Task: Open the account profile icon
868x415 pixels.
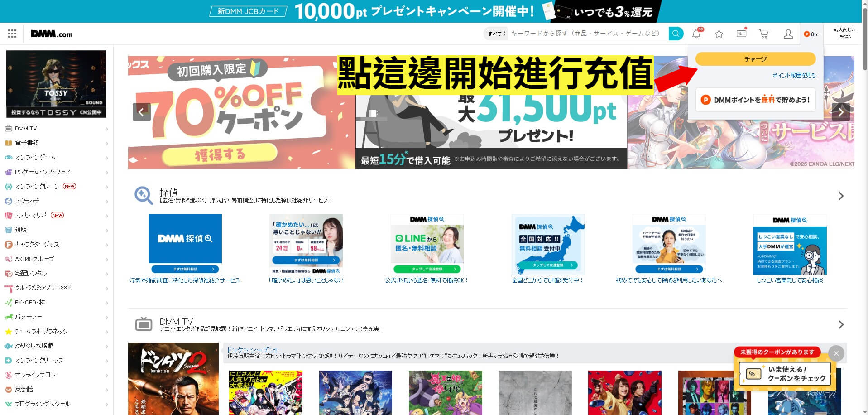Action: tap(788, 34)
